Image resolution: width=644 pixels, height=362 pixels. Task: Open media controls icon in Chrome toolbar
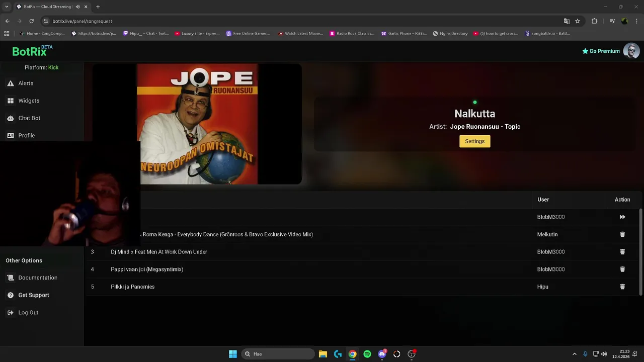click(612, 21)
